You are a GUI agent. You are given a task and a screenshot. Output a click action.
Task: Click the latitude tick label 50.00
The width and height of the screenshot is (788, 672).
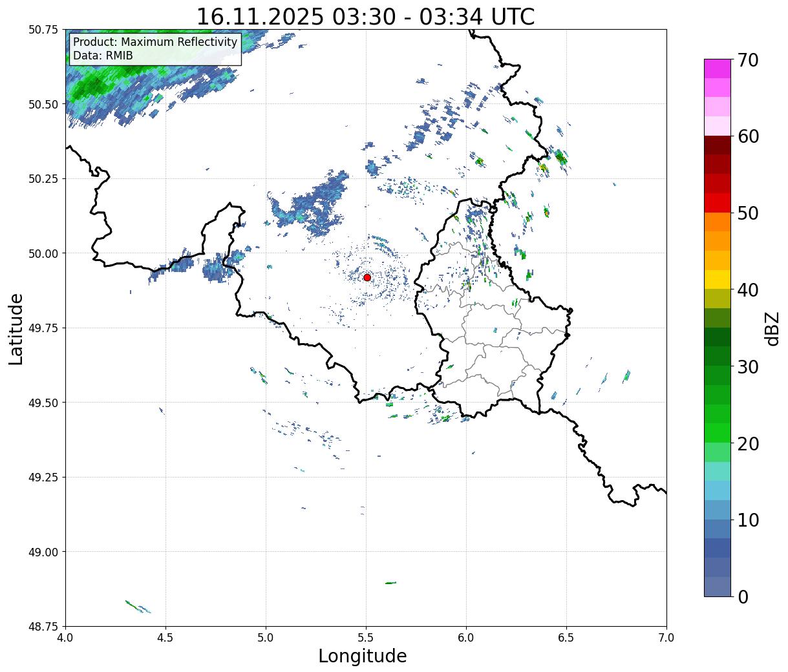coord(43,253)
